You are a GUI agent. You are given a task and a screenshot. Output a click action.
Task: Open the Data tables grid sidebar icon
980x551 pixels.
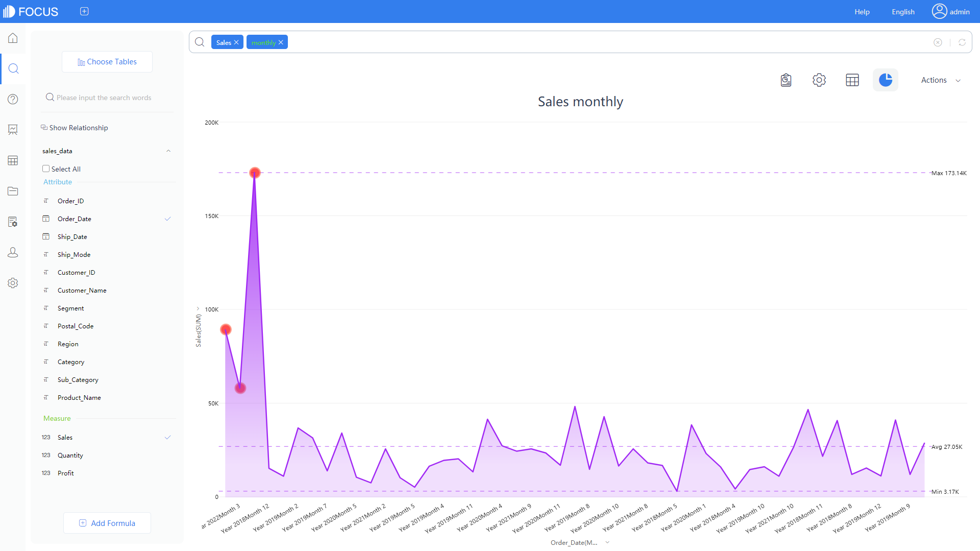pyautogui.click(x=13, y=160)
